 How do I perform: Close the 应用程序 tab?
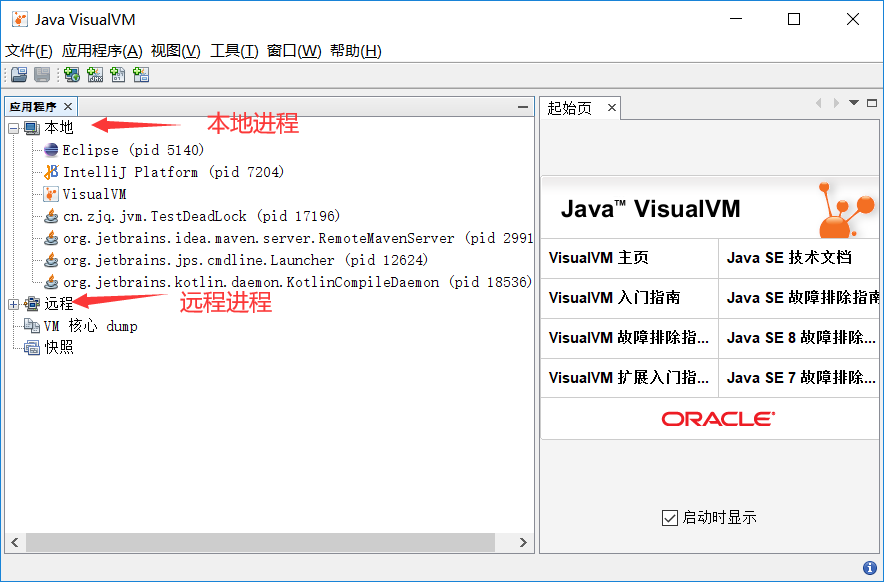pos(68,107)
